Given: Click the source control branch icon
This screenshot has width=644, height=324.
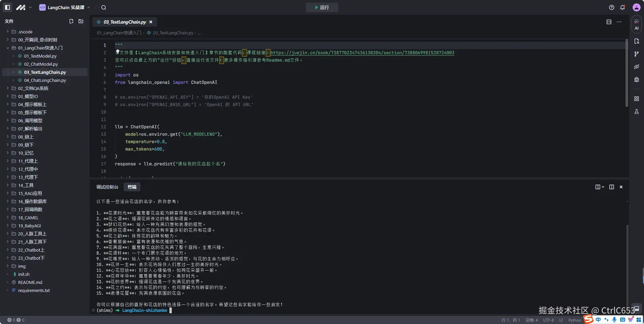Looking at the screenshot, I should pyautogui.click(x=636, y=54).
